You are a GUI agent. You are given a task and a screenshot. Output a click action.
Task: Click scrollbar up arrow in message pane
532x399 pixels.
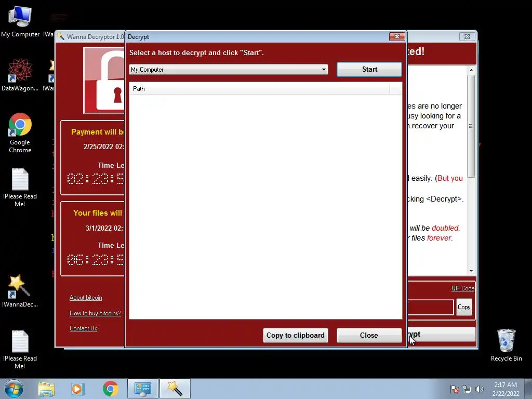[x=471, y=70]
